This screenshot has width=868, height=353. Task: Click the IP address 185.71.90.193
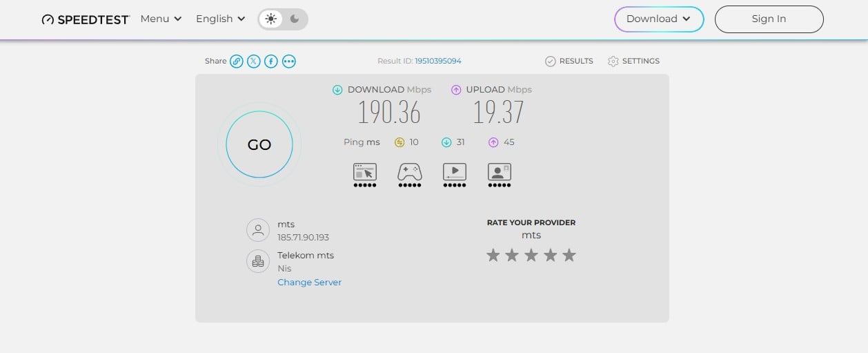click(303, 238)
